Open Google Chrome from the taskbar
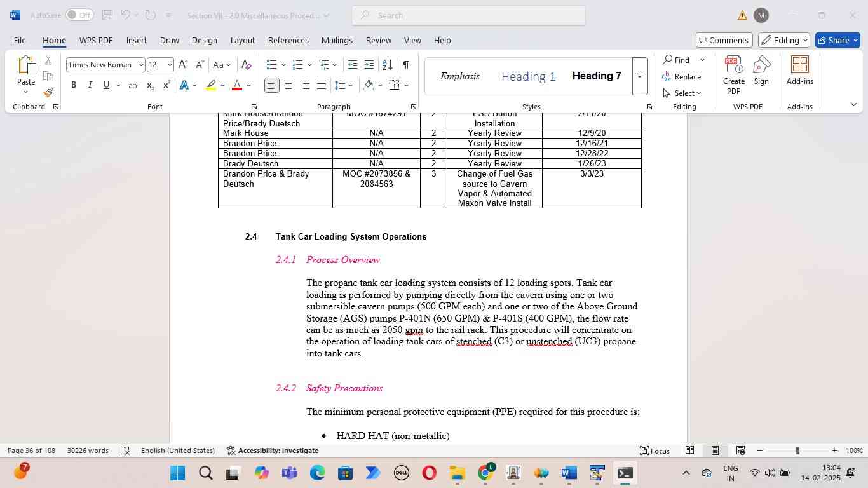This screenshot has height=488, width=868. click(x=485, y=473)
